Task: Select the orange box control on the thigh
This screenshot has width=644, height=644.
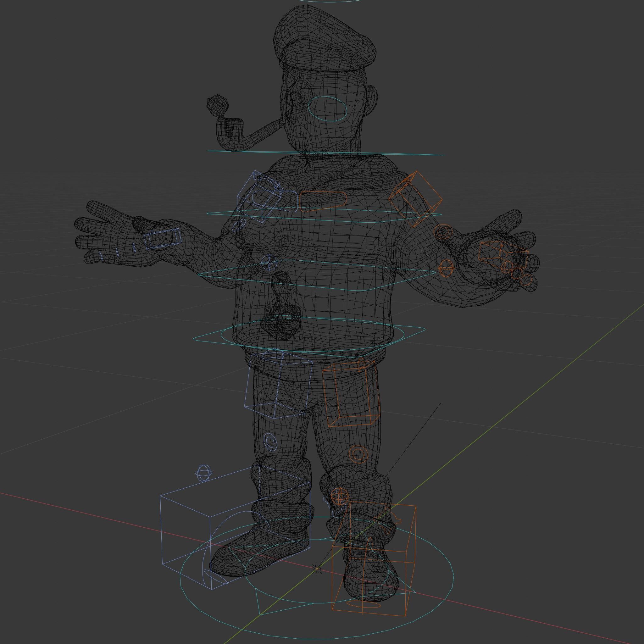Action: tap(351, 394)
